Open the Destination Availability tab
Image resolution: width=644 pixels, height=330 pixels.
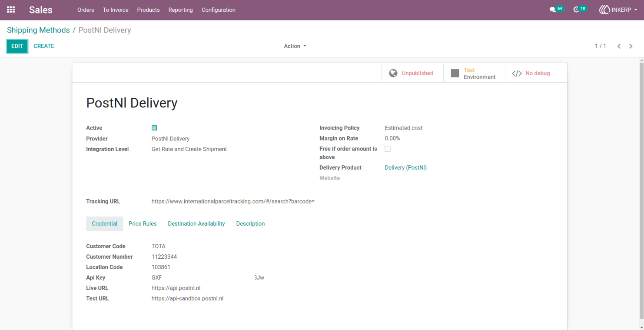pyautogui.click(x=196, y=223)
